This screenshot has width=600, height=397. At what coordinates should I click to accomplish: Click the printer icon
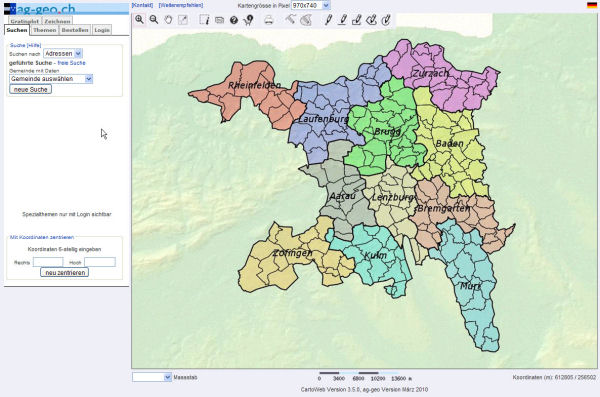tap(269, 20)
